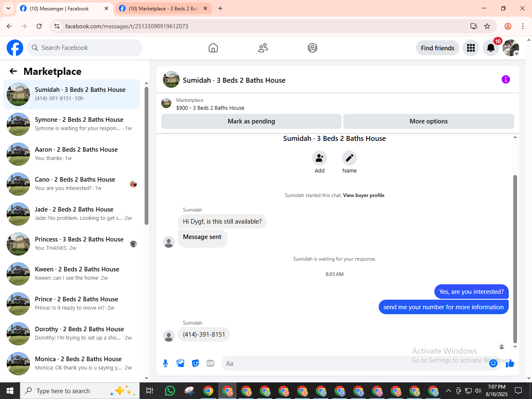Image resolution: width=532 pixels, height=399 pixels.
Task: Send a thumbs-up like
Action: 510,364
